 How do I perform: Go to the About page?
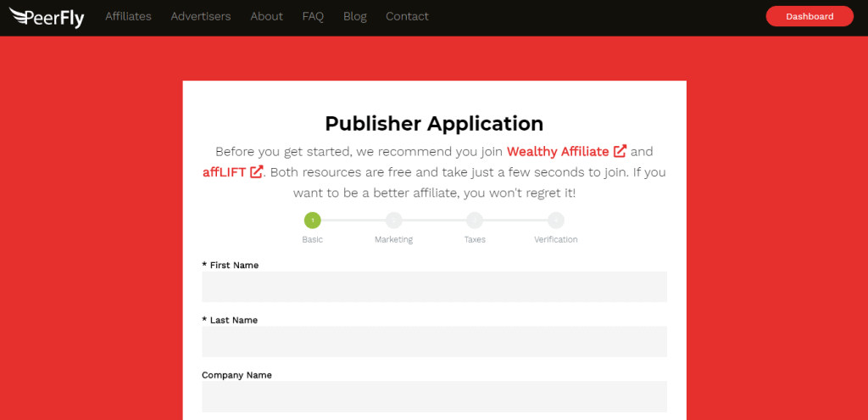coord(266,17)
